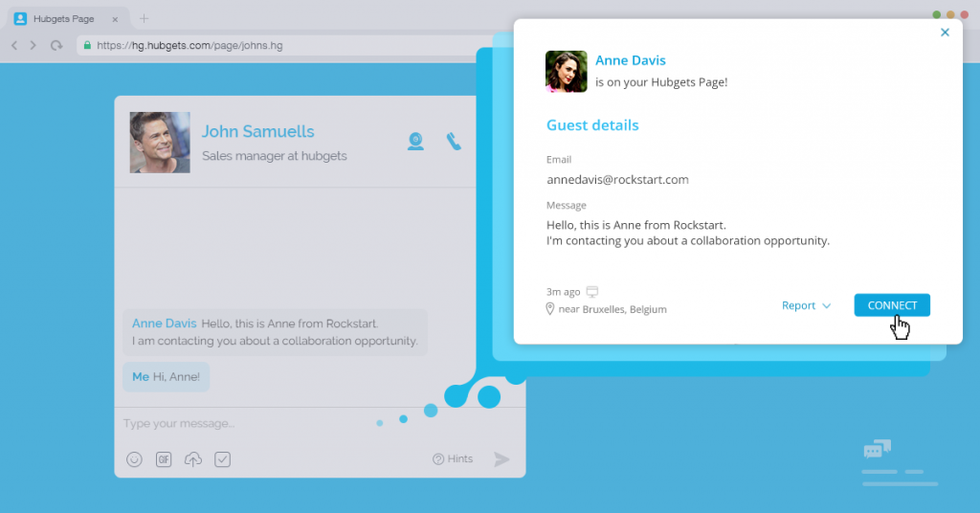Close the guest details popup
The height and width of the screenshot is (513, 980).
[x=945, y=33]
